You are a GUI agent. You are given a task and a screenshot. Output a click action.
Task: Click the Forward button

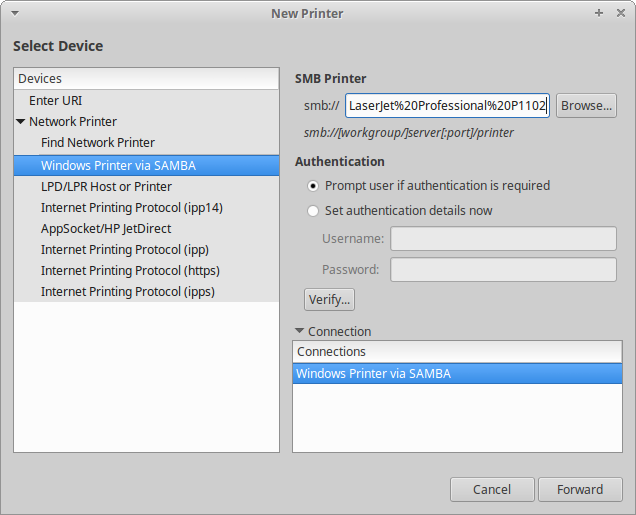[x=580, y=489]
